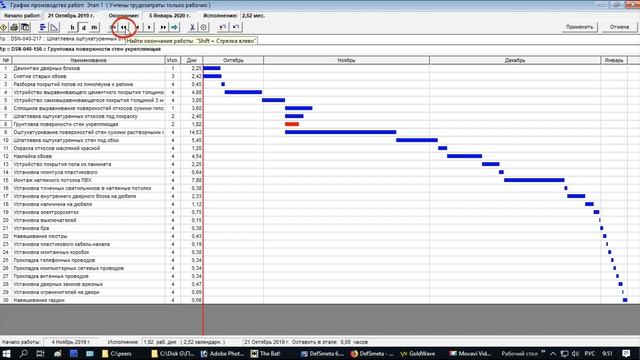The height and width of the screenshot is (360, 640).
Task: Click the first undo arrow icon
Action: 223,27
